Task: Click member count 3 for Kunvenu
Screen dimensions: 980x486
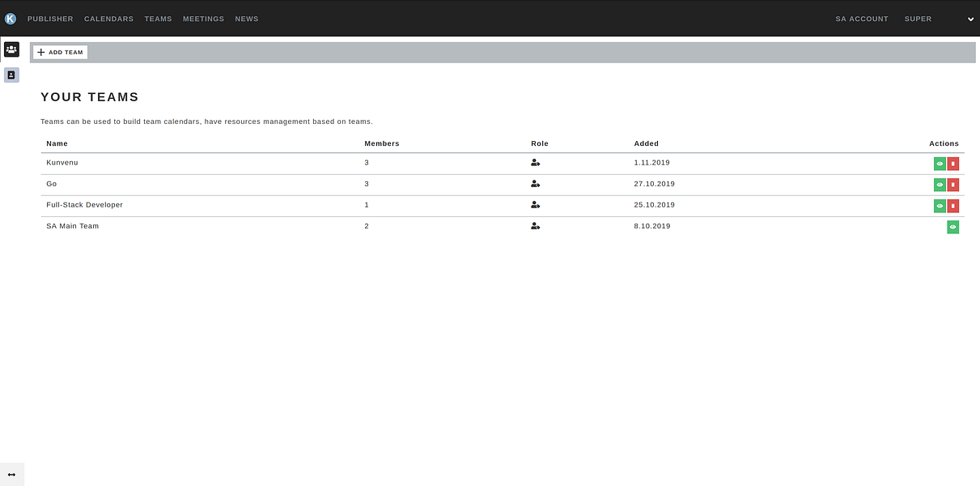Action: tap(367, 163)
